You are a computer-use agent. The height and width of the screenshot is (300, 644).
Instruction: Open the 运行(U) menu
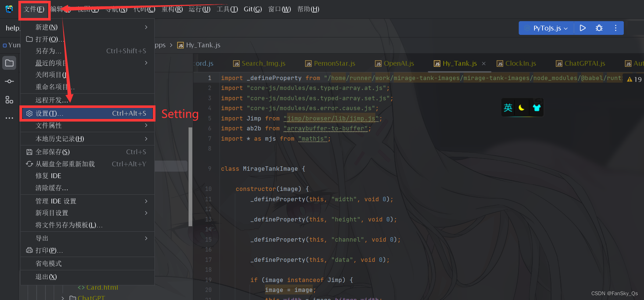pos(200,9)
